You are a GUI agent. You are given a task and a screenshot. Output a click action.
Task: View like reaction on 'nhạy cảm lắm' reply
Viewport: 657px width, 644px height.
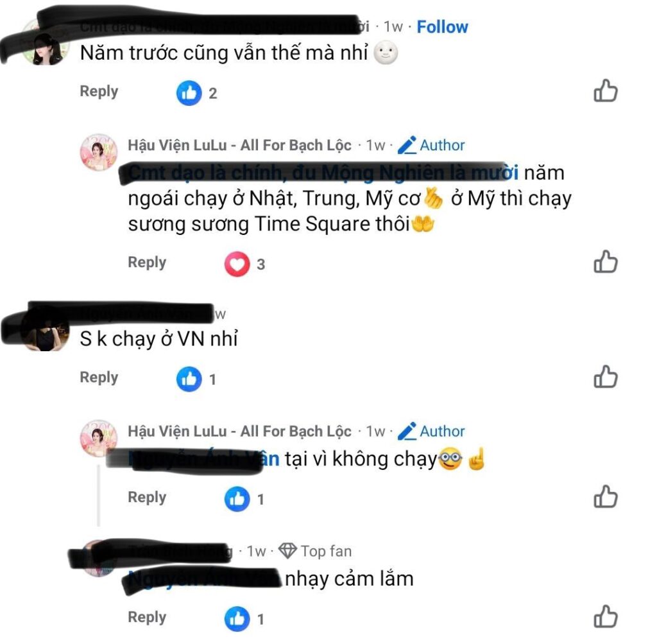(x=244, y=619)
